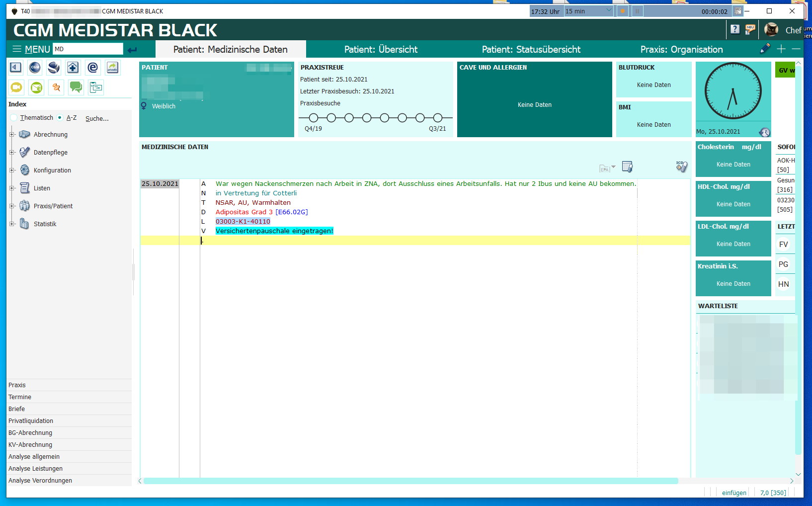Click the KV-Abrechnung link in sidebar
Viewport: 812px width, 506px height.
30,445
